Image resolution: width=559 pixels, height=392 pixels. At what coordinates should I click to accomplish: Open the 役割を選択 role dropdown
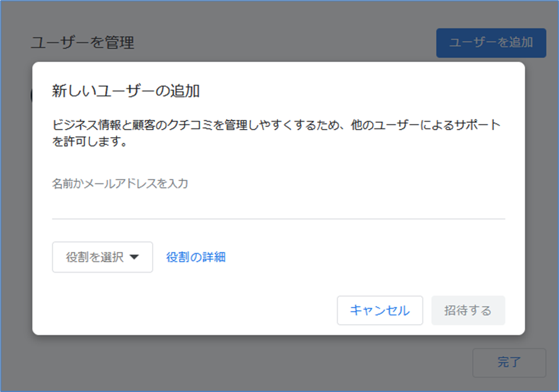[x=102, y=257]
